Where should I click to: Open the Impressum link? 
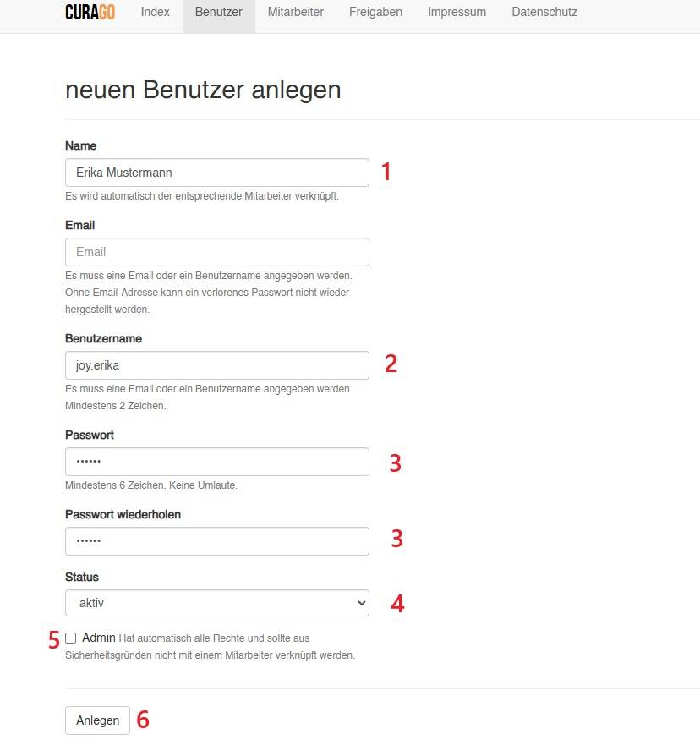pyautogui.click(x=457, y=13)
